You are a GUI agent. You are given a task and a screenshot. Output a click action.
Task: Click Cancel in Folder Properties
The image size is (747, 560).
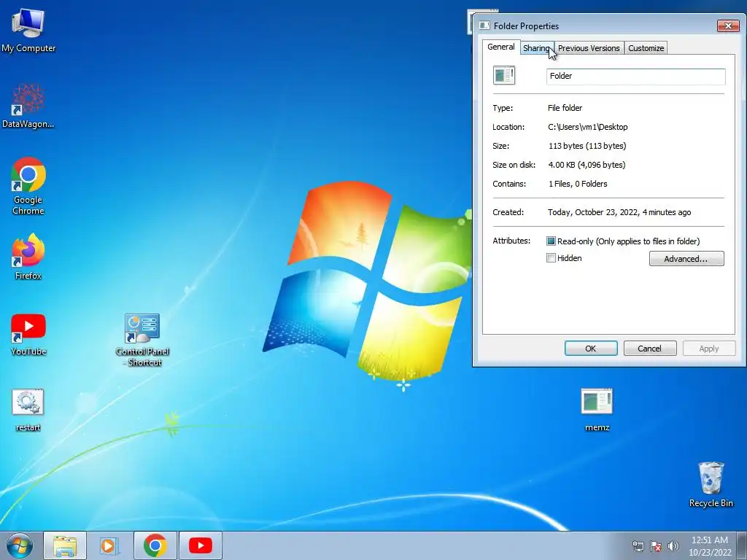[650, 349]
